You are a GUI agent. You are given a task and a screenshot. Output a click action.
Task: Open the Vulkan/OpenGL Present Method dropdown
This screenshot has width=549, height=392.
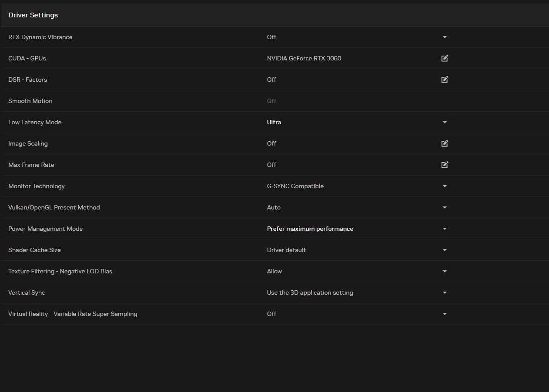click(445, 208)
